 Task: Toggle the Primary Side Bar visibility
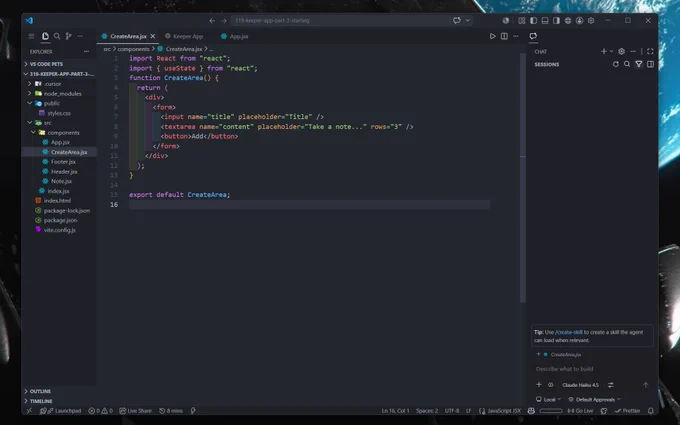tap(533, 20)
